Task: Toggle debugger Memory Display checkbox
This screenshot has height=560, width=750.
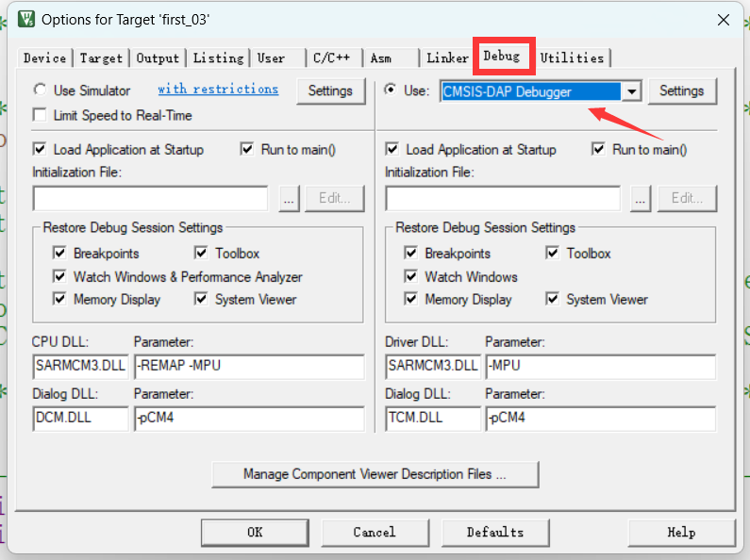Action: point(411,299)
